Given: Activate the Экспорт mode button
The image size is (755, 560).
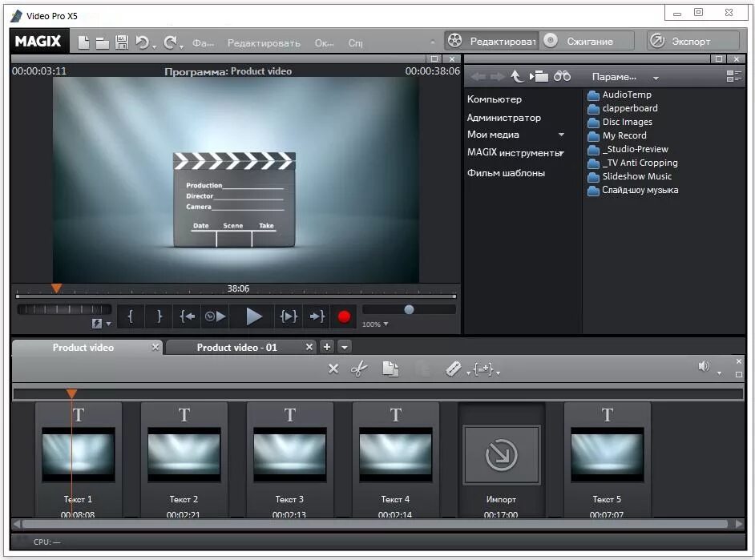Looking at the screenshot, I should (x=691, y=40).
